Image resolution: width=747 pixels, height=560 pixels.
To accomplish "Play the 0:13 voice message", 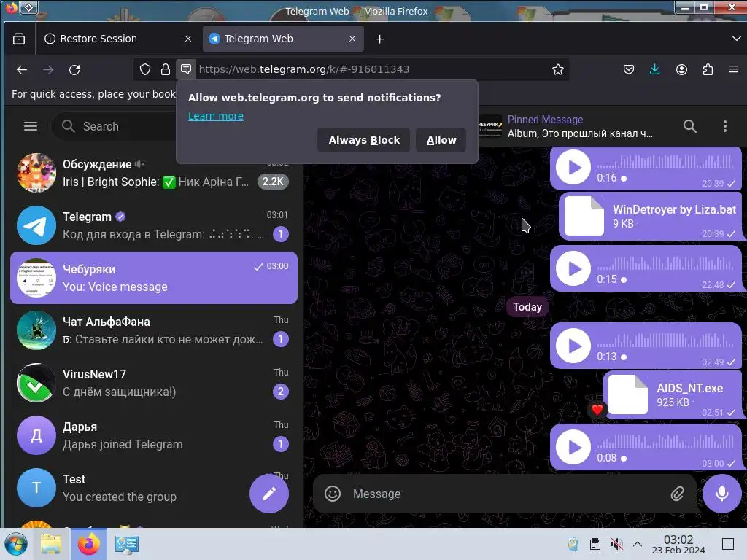I will (x=573, y=346).
